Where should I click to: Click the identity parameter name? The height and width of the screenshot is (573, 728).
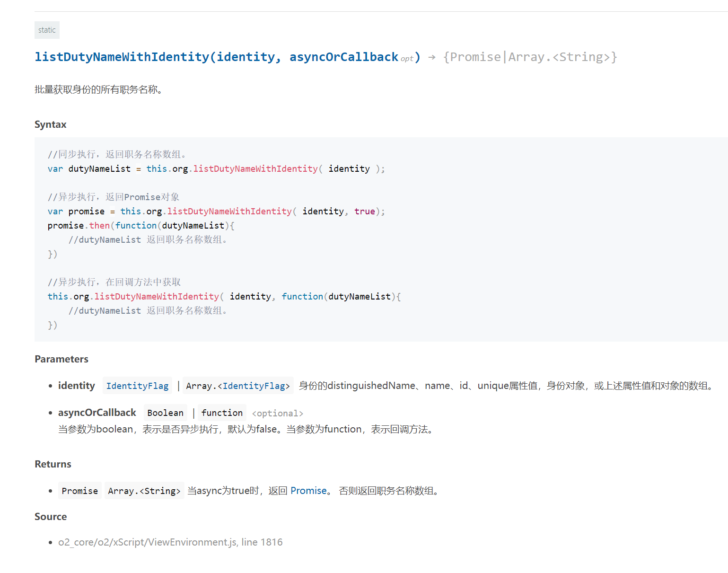coord(76,386)
